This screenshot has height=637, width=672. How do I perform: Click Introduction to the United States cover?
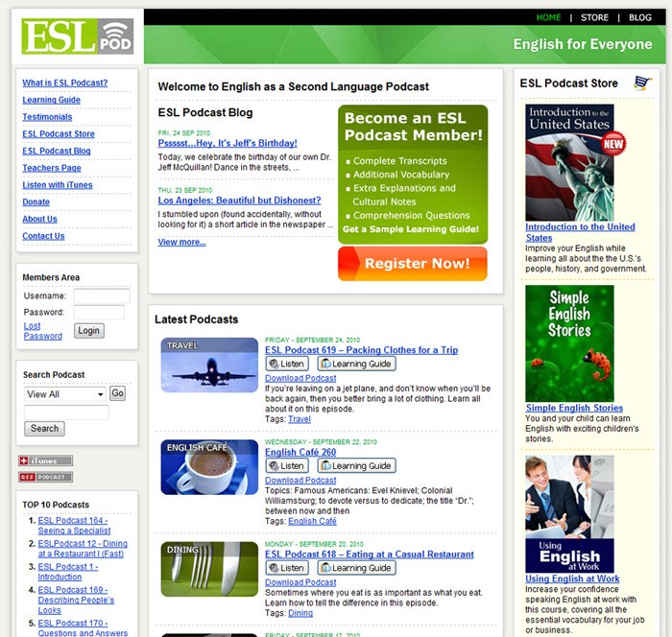569,162
